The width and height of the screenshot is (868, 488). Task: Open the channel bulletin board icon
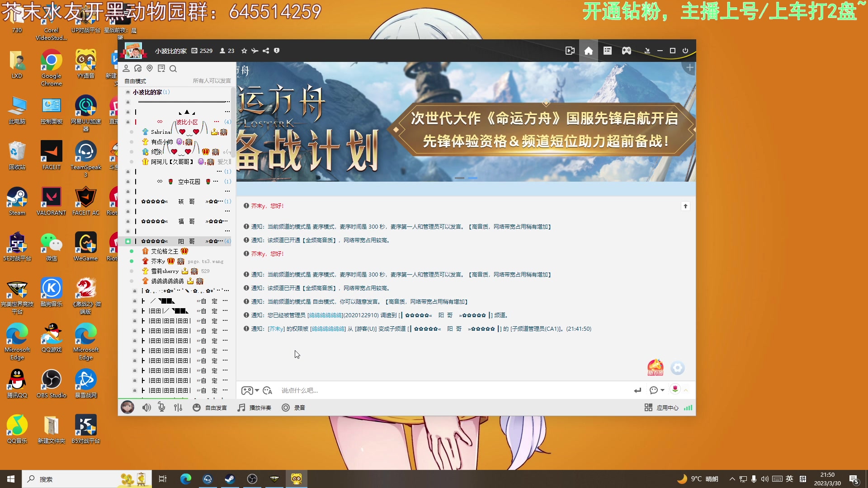(x=161, y=68)
